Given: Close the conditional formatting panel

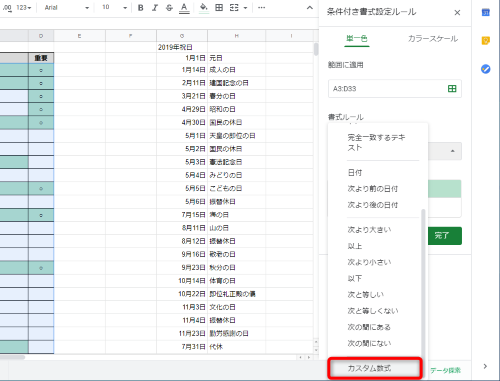Looking at the screenshot, I should coord(457,13).
